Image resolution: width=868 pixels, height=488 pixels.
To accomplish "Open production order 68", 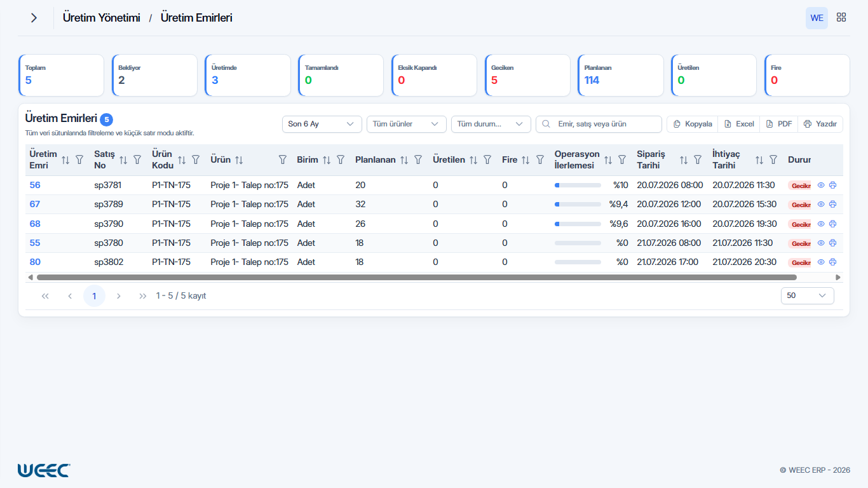I will [x=35, y=224].
